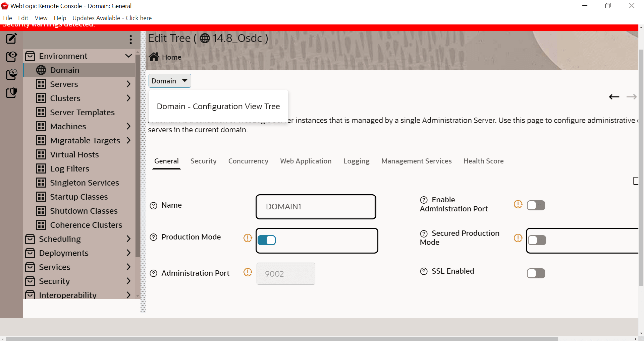Click the Secured Production Mode warning icon

coord(518,238)
